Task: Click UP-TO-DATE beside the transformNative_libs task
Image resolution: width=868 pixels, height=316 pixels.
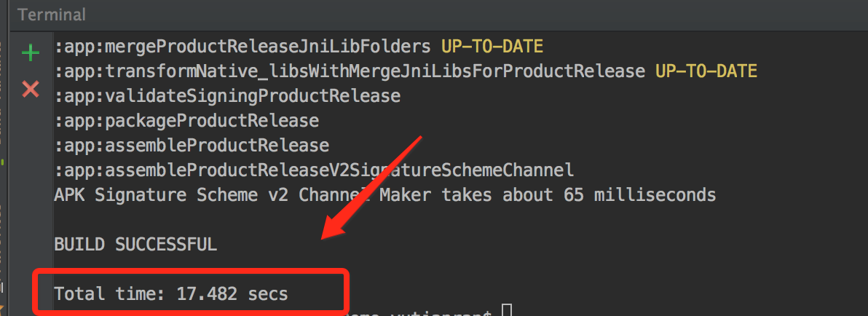Action: coord(706,71)
